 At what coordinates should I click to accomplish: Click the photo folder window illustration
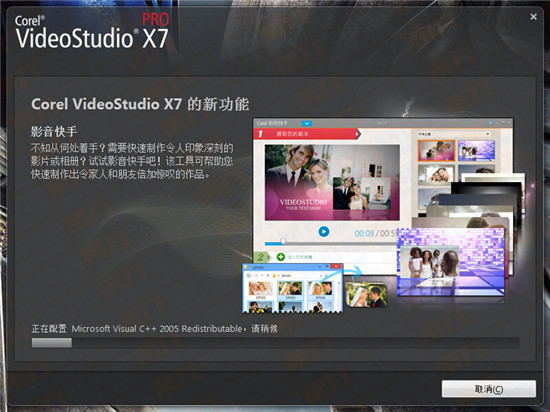point(293,288)
